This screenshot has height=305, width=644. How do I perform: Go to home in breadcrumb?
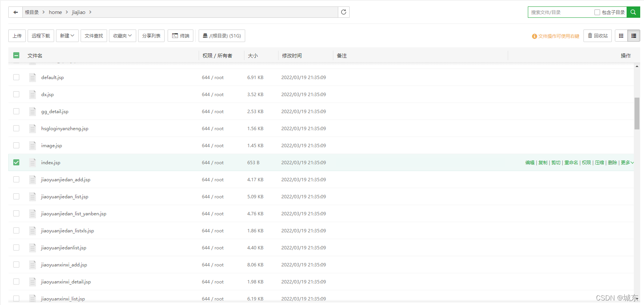[55, 12]
